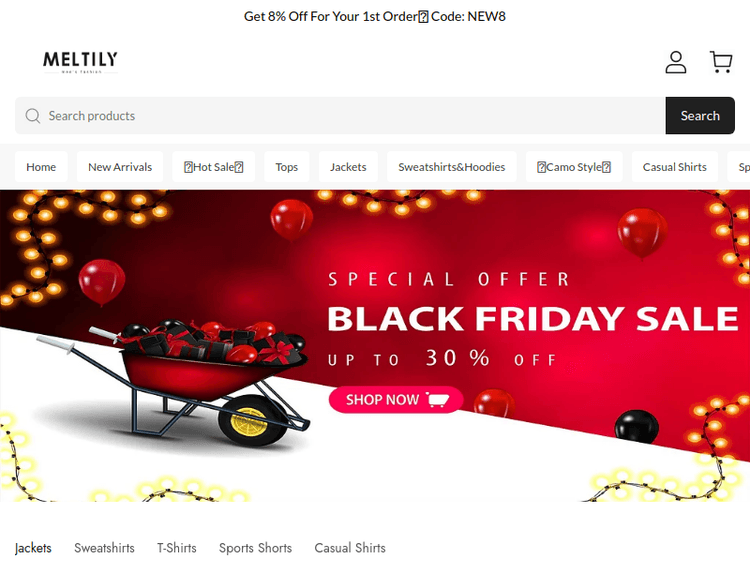
Task: Click the promo code NEW8 announcement
Action: [375, 16]
